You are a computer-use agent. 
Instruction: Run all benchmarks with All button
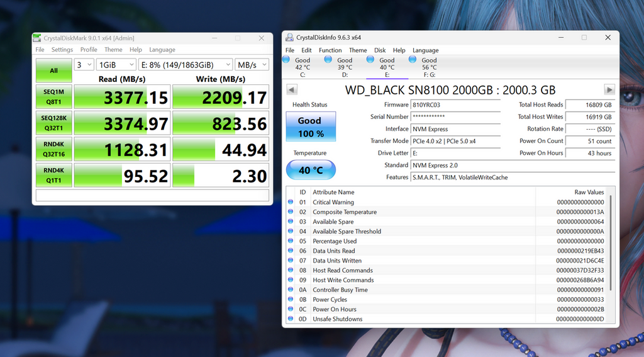coord(54,71)
